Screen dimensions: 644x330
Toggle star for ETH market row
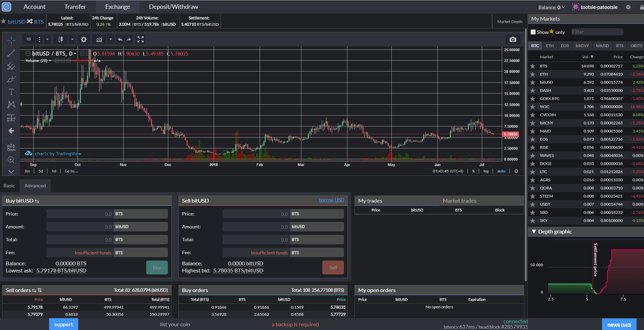(533, 74)
